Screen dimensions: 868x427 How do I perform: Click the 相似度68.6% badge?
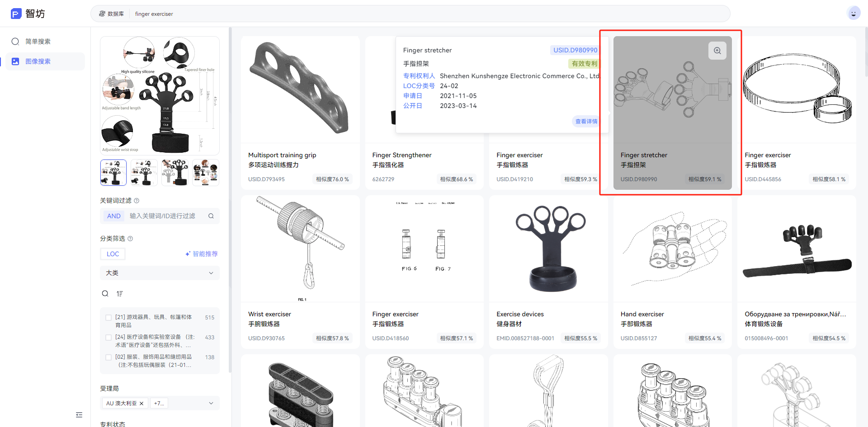click(457, 179)
